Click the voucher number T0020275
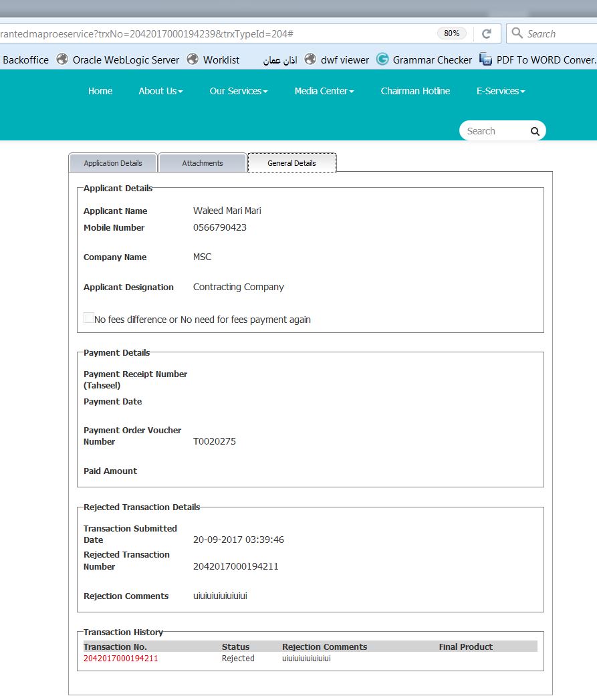The width and height of the screenshot is (597, 700). [x=215, y=441]
